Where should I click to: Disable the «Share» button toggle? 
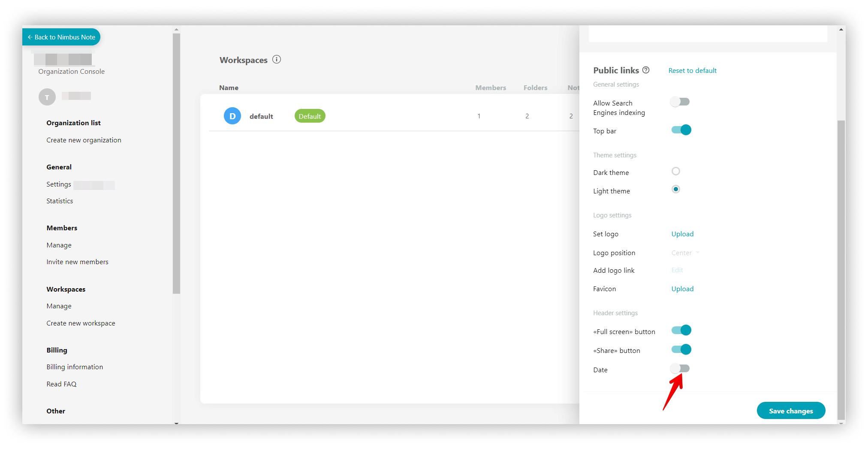coord(681,350)
